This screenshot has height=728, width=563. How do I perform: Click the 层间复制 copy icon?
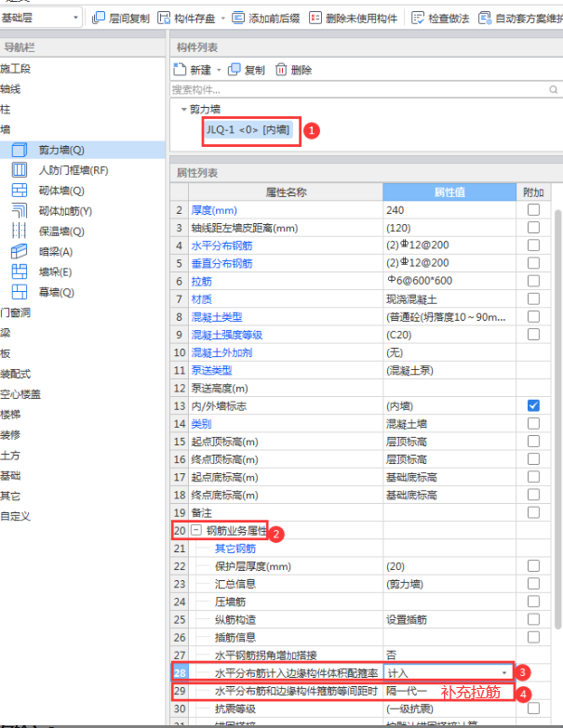click(x=99, y=18)
